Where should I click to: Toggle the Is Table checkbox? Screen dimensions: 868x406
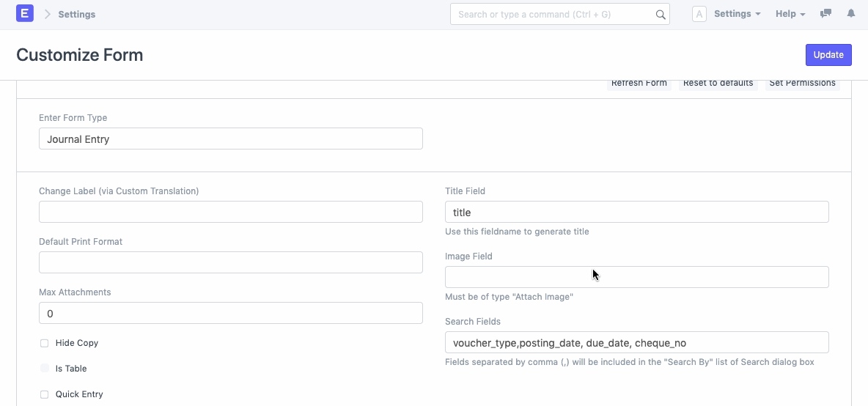point(45,369)
